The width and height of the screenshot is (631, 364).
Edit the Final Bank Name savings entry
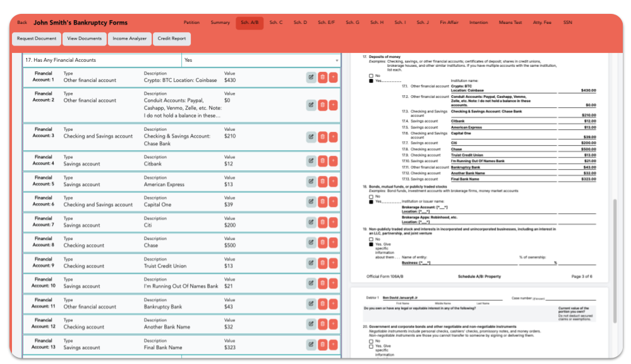coord(311,344)
